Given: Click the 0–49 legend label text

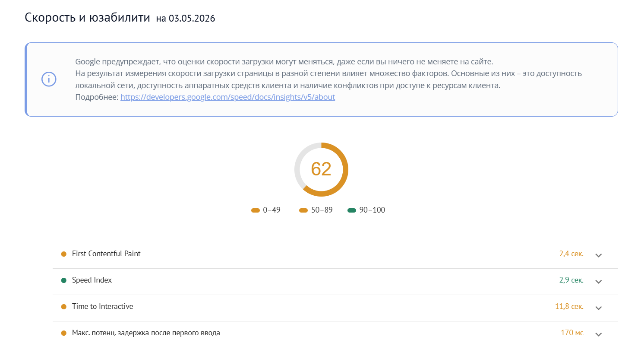Looking at the screenshot, I should tap(271, 210).
